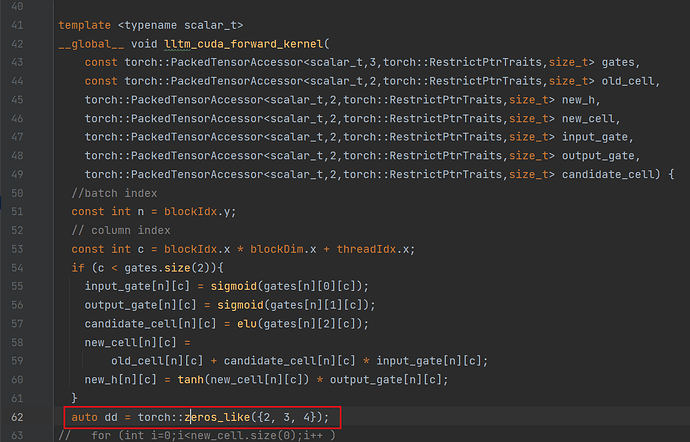Click blockIdx.y on line 51
The image size is (690, 442).
click(x=197, y=212)
